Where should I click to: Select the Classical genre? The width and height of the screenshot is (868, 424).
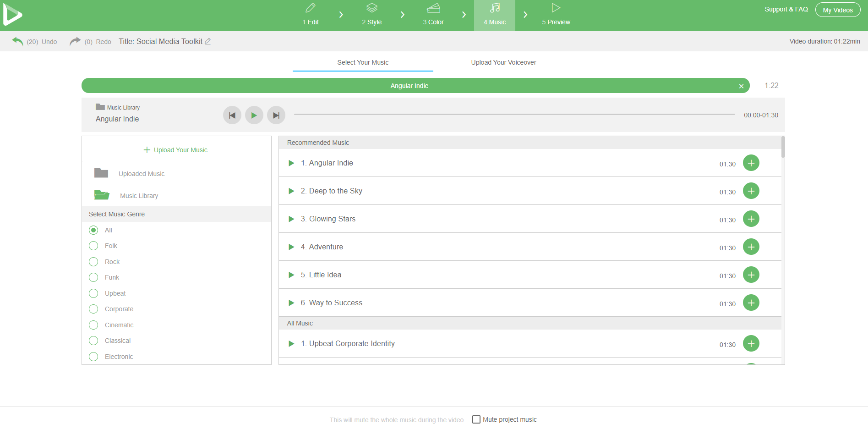point(93,341)
